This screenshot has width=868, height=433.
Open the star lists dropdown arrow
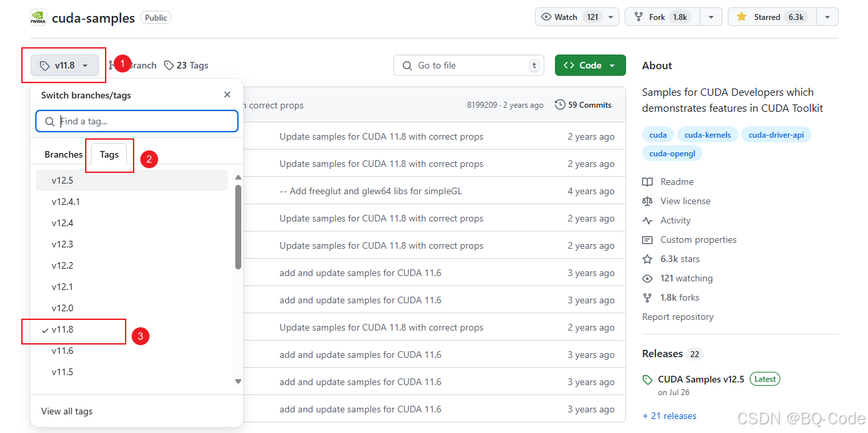coord(827,17)
